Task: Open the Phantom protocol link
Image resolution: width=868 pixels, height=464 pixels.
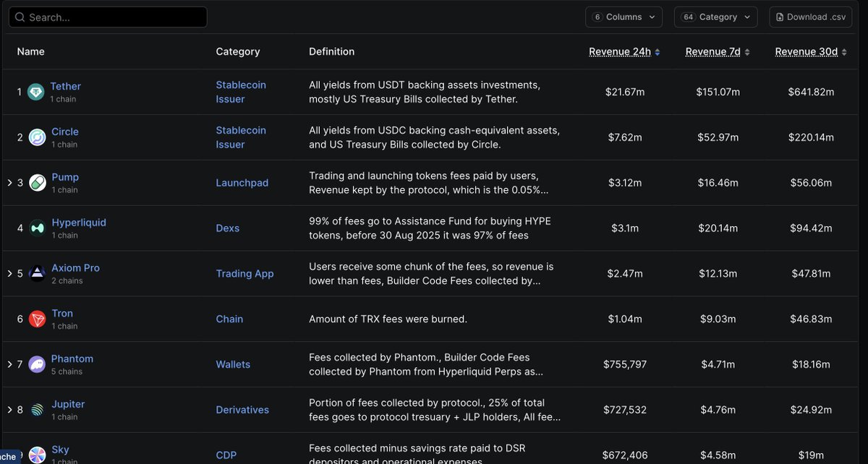Action: [x=72, y=358]
